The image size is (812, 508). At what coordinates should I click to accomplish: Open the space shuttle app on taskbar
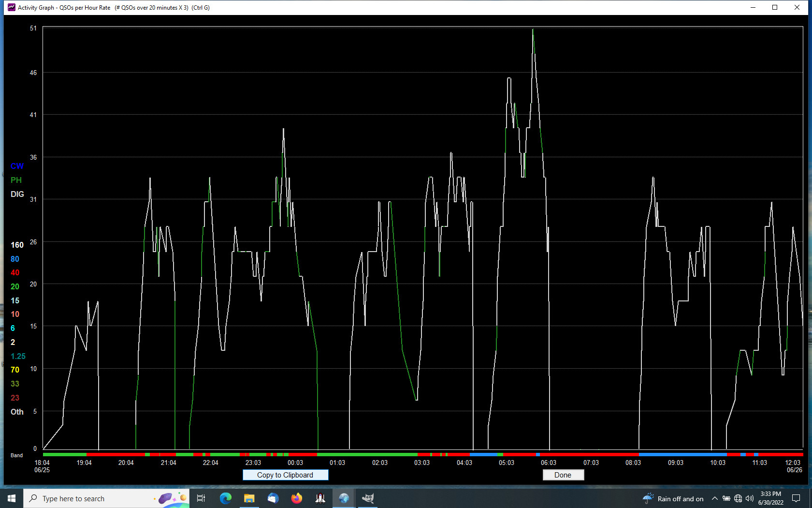pos(320,498)
